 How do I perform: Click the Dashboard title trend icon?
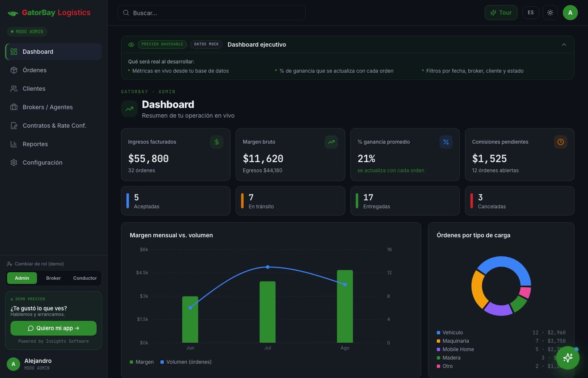(x=129, y=109)
